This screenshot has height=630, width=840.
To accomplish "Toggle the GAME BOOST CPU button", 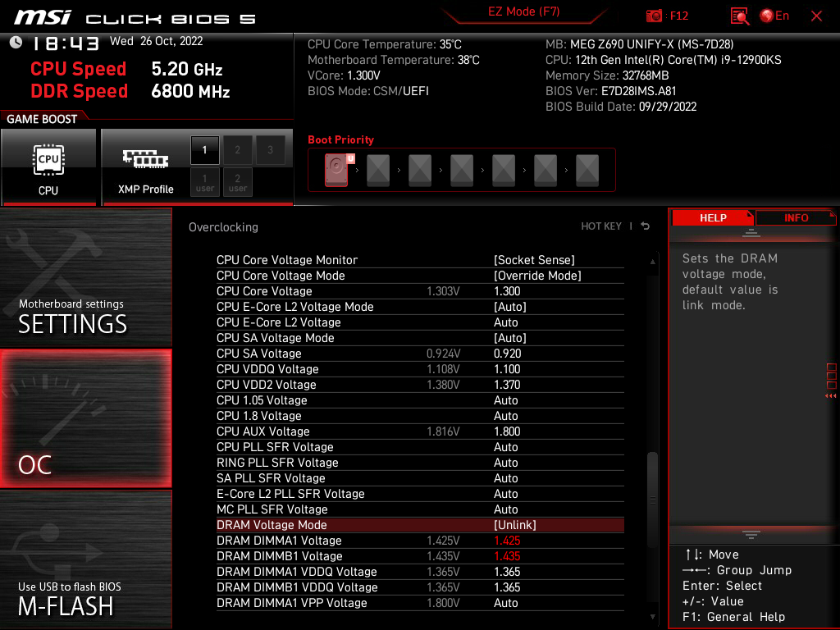I will [48, 167].
